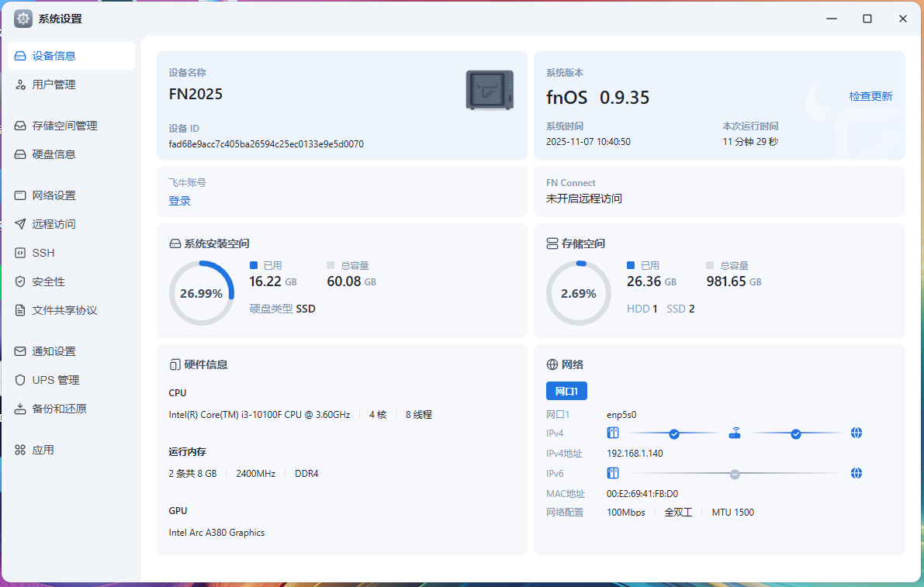Click 登录 link for 飞牛账号
This screenshot has height=587, width=924.
click(x=179, y=201)
